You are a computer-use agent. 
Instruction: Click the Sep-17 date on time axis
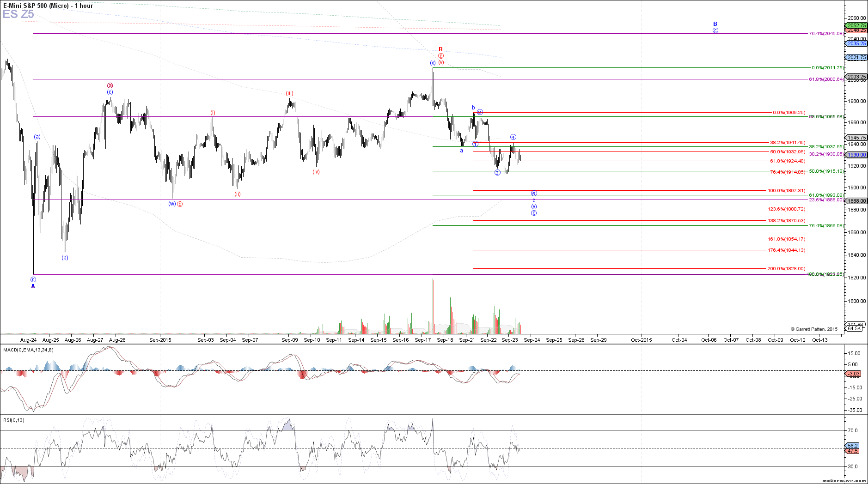pyautogui.click(x=422, y=340)
